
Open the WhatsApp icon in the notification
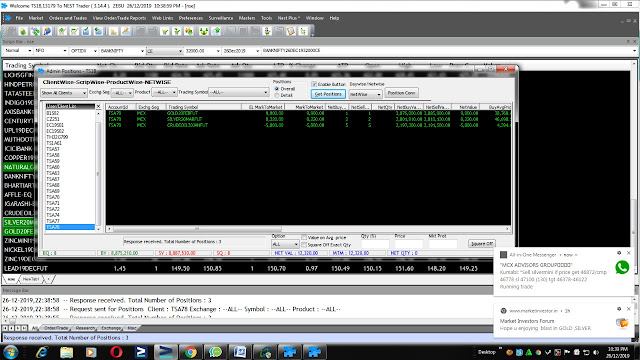[622, 267]
